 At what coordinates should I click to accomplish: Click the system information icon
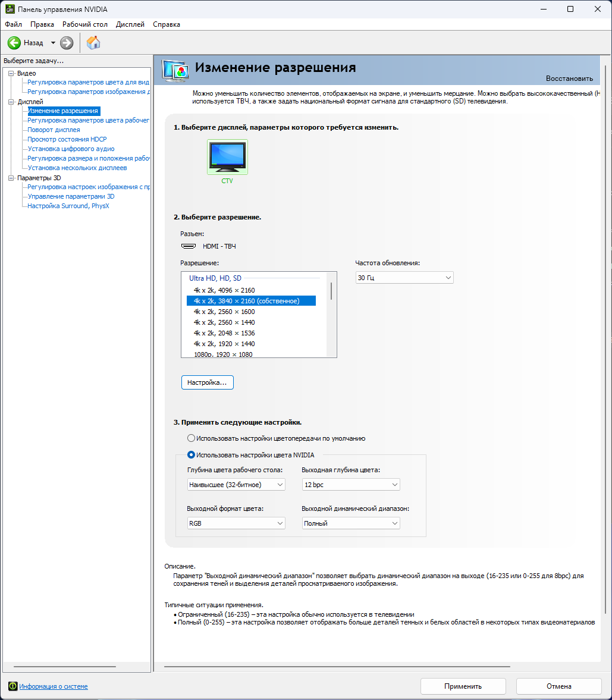coord(13,686)
